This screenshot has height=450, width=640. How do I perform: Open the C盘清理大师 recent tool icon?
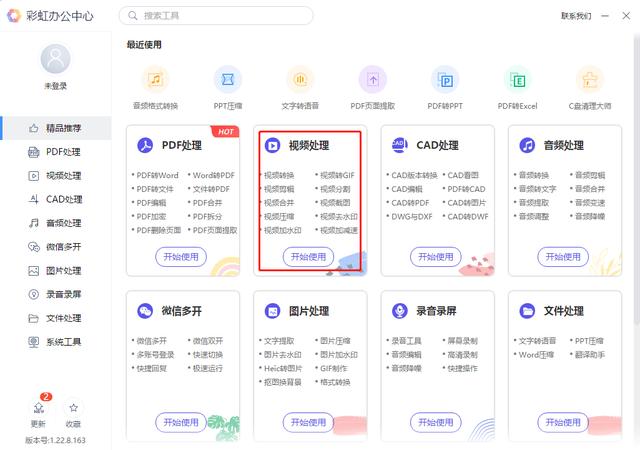pos(590,80)
